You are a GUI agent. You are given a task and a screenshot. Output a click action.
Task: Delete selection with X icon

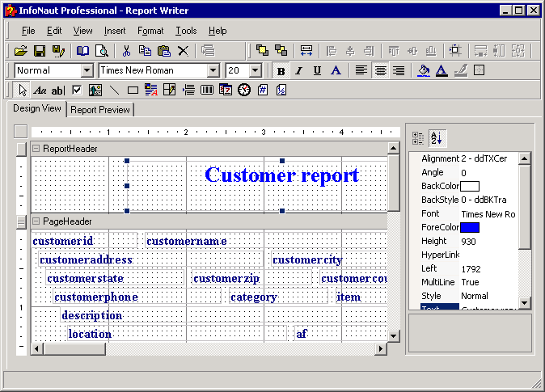[183, 51]
